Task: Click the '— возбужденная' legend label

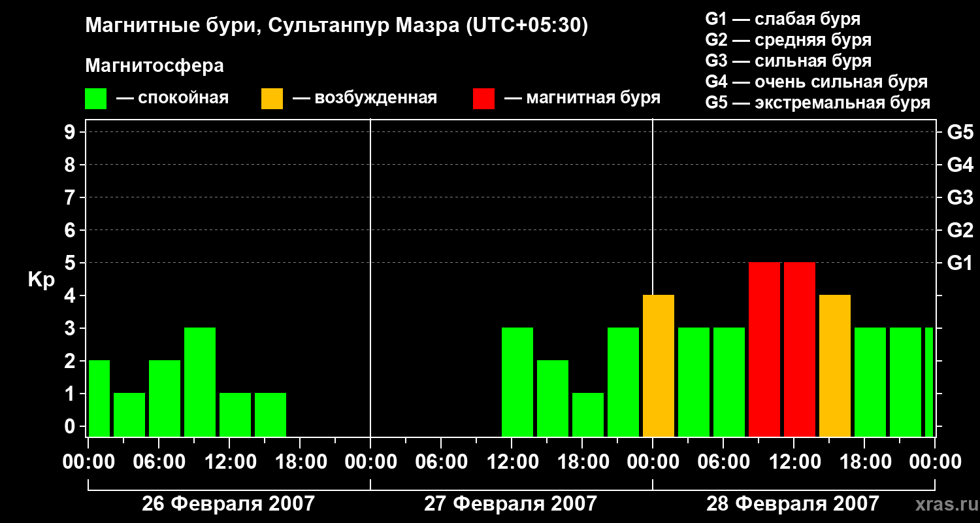Action: pos(365,98)
